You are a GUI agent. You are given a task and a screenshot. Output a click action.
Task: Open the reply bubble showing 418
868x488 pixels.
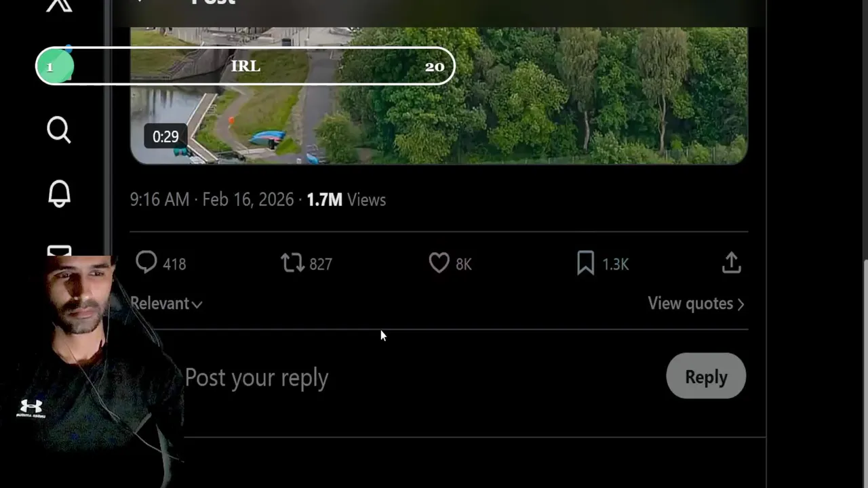(161, 263)
